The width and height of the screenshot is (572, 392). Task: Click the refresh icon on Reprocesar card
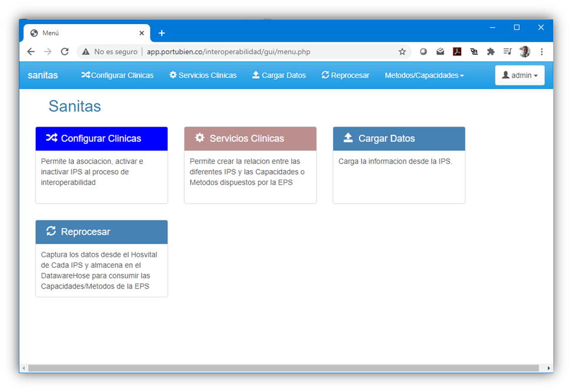pyautogui.click(x=51, y=231)
